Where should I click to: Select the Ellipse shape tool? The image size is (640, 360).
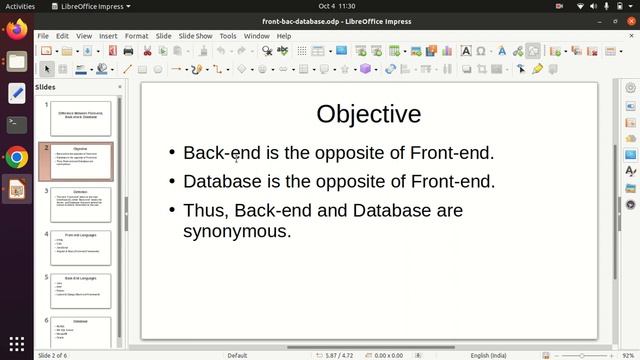(x=158, y=69)
